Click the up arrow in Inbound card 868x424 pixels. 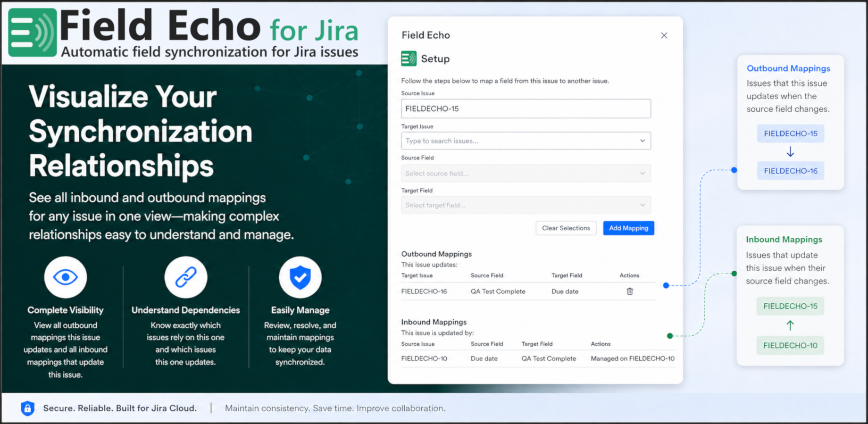[x=790, y=325]
